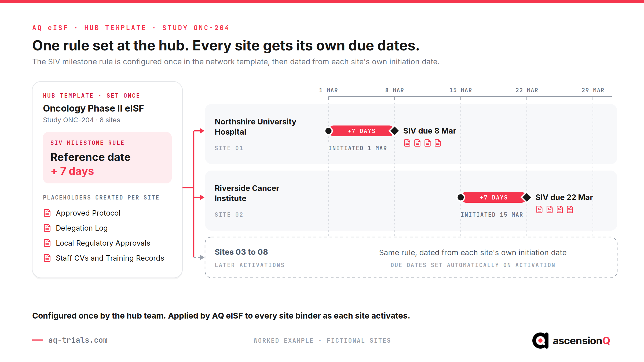Click the 'Delegation Log' placeholder label

(x=82, y=228)
